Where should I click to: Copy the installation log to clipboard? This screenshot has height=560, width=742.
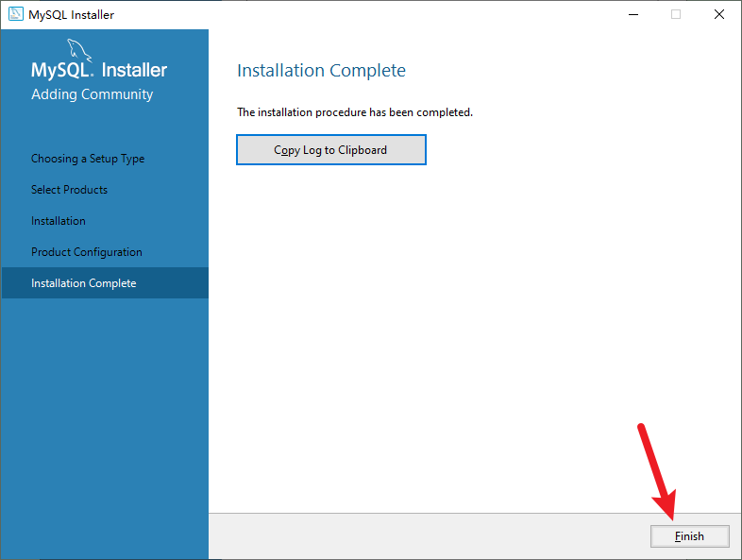(x=331, y=149)
